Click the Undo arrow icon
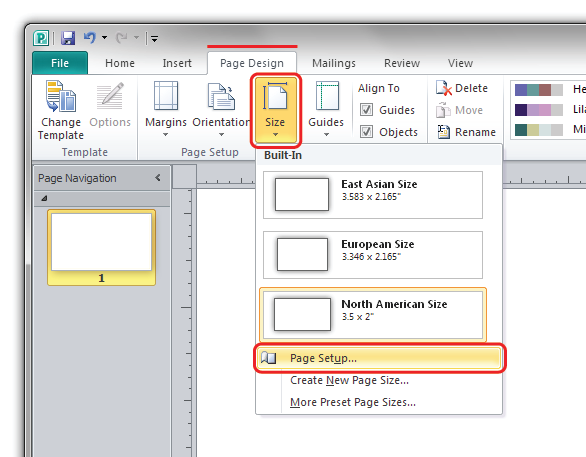This screenshot has width=586, height=457. (x=90, y=37)
